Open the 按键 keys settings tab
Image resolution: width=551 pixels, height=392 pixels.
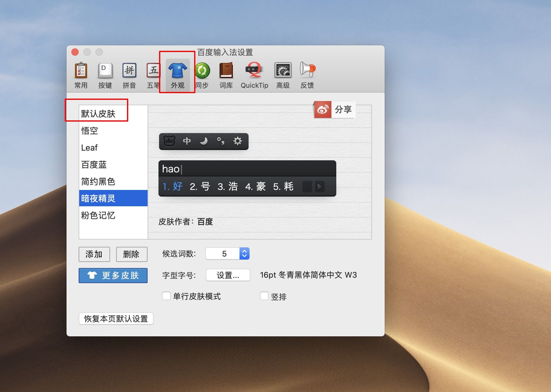[x=105, y=75]
